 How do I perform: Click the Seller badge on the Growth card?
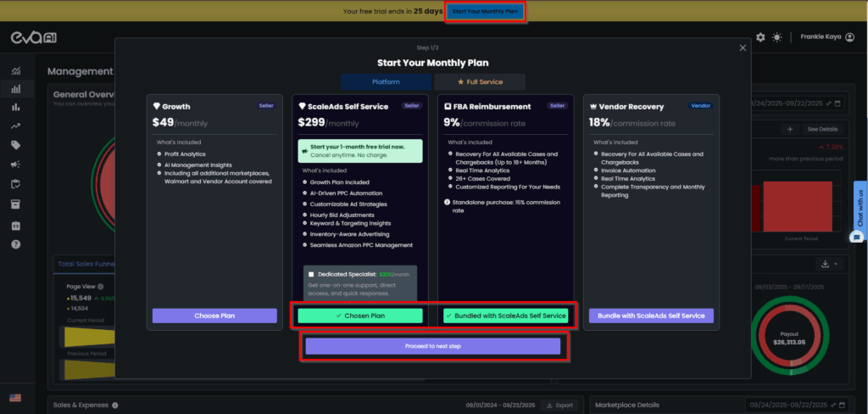[267, 106]
